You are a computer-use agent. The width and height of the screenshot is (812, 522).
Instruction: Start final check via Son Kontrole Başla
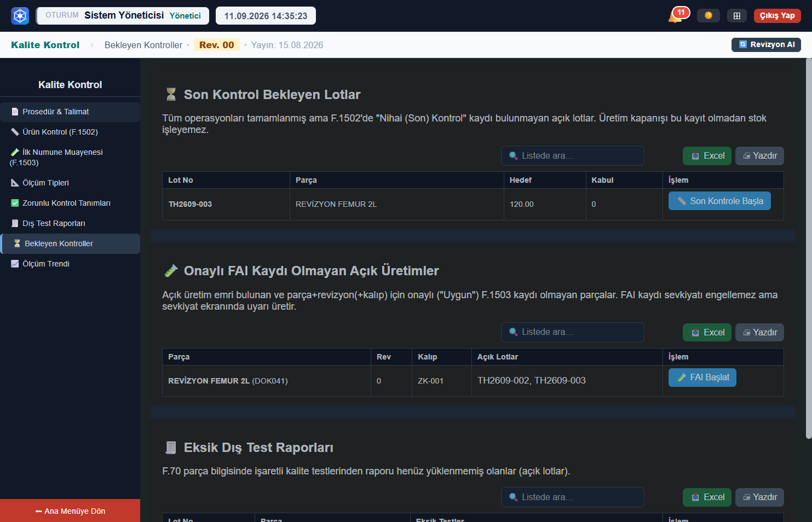coord(719,201)
